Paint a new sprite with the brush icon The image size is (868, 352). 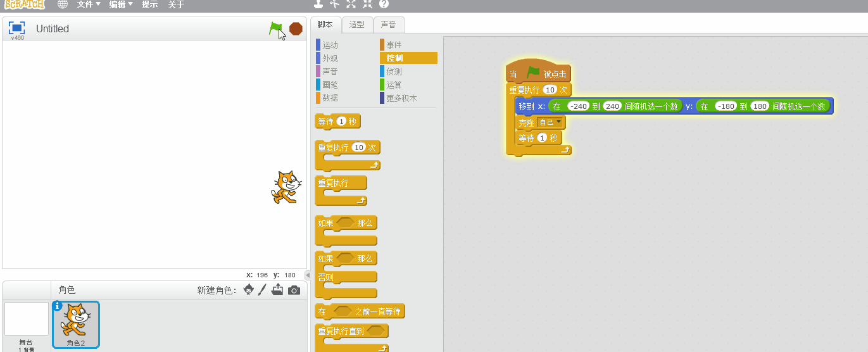263,290
